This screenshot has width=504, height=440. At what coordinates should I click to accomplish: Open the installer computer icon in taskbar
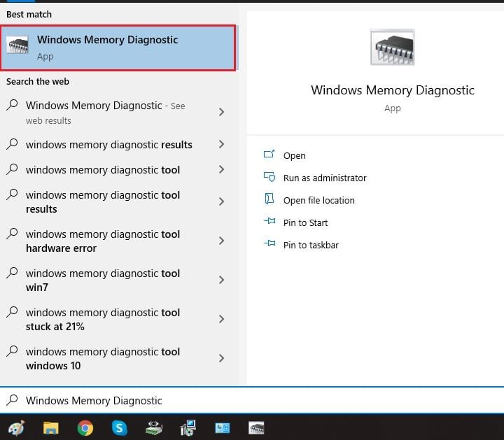188,428
